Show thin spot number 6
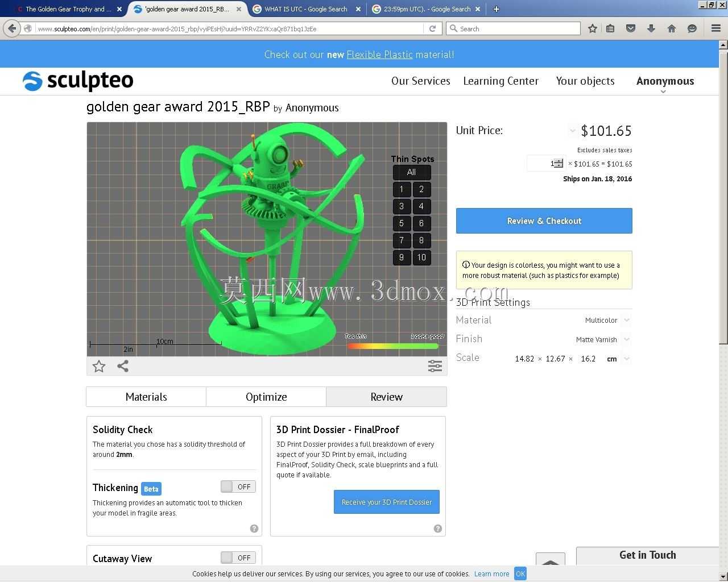Screen dimensions: 728x582 pyautogui.click(x=421, y=224)
